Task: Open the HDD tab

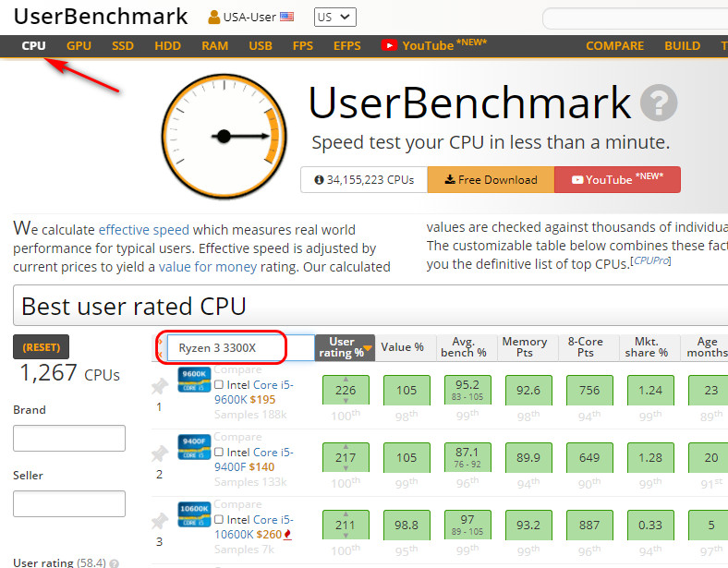Action: coord(167,46)
